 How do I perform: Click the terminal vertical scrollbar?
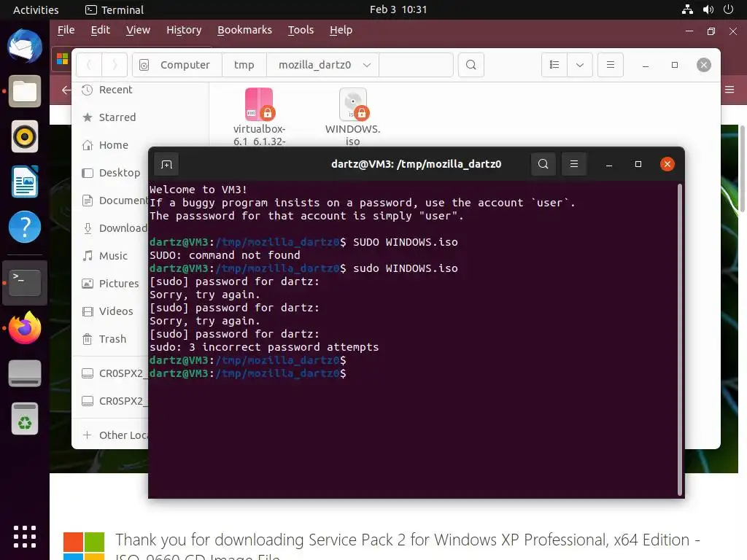pos(680,339)
